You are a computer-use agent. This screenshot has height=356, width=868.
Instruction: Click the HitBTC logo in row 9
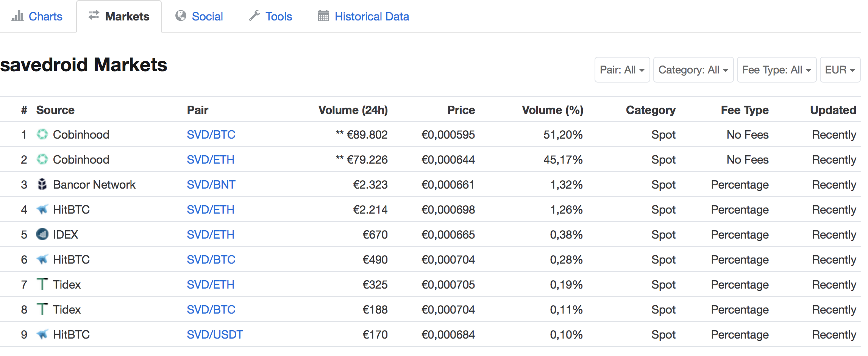click(x=42, y=334)
